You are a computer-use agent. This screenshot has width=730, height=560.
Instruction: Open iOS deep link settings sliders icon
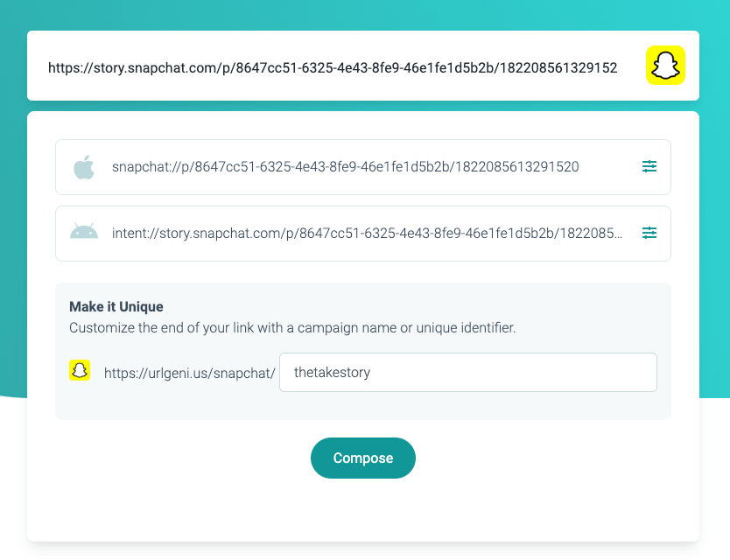(649, 166)
